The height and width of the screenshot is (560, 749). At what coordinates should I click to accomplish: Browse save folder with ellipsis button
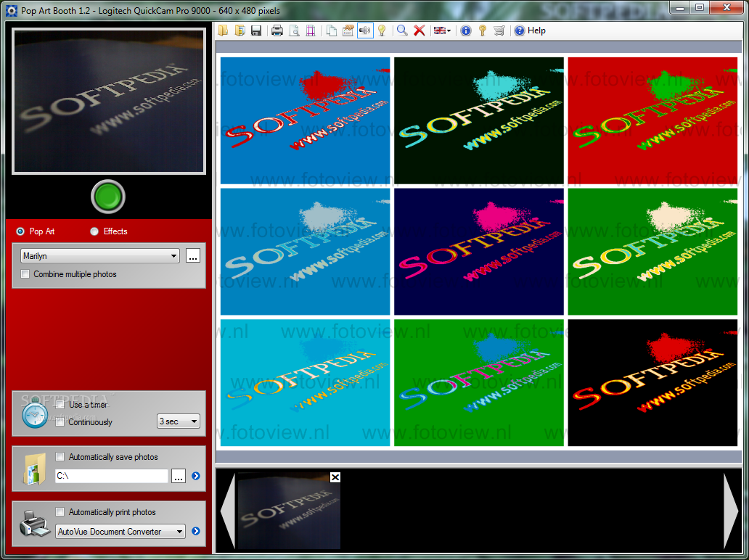click(179, 476)
